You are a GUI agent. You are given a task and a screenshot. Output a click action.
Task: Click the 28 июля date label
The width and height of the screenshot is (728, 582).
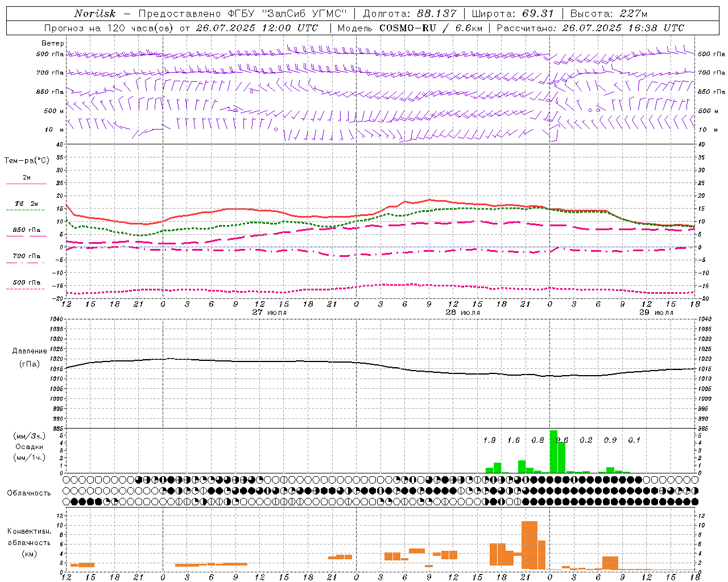(x=462, y=312)
